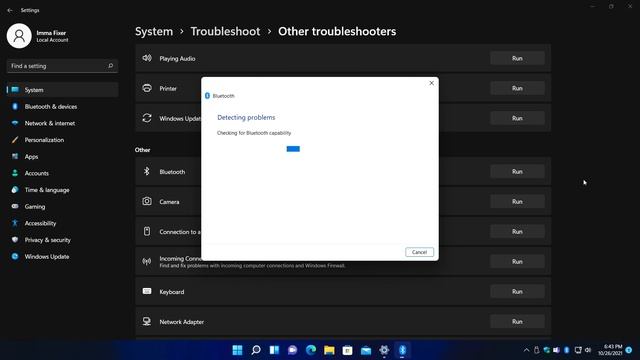Click the Playing Audio speaker icon
640x360 pixels.
pos(147,58)
